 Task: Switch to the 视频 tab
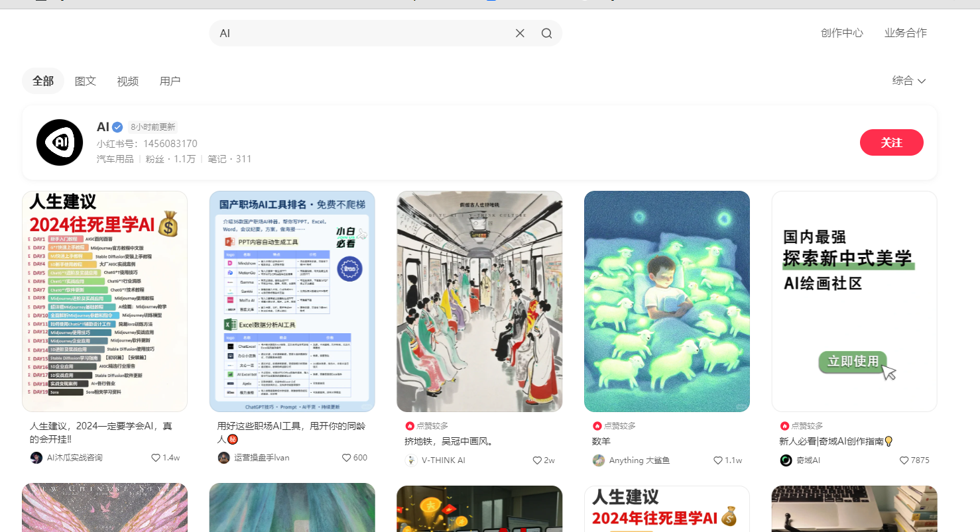(128, 81)
